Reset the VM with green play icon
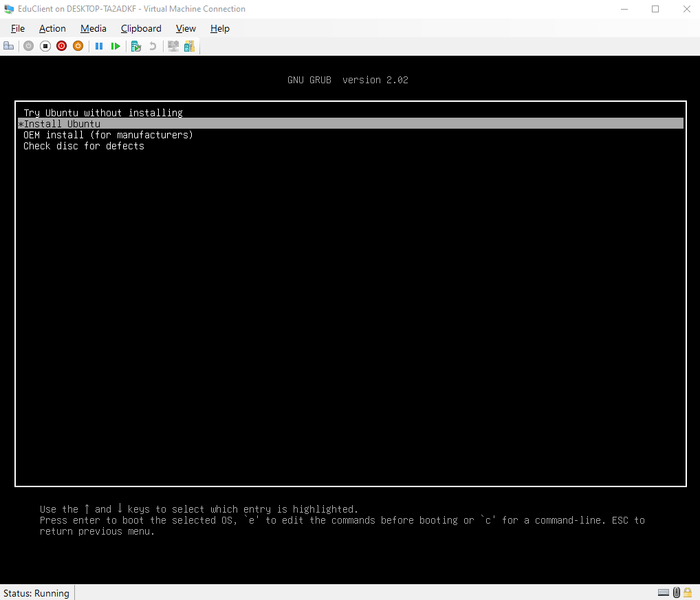The height and width of the screenshot is (600, 700). pos(116,46)
